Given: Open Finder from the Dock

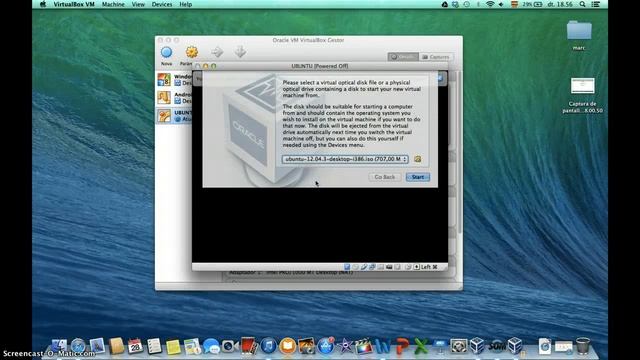Looking at the screenshot, I should [59, 346].
